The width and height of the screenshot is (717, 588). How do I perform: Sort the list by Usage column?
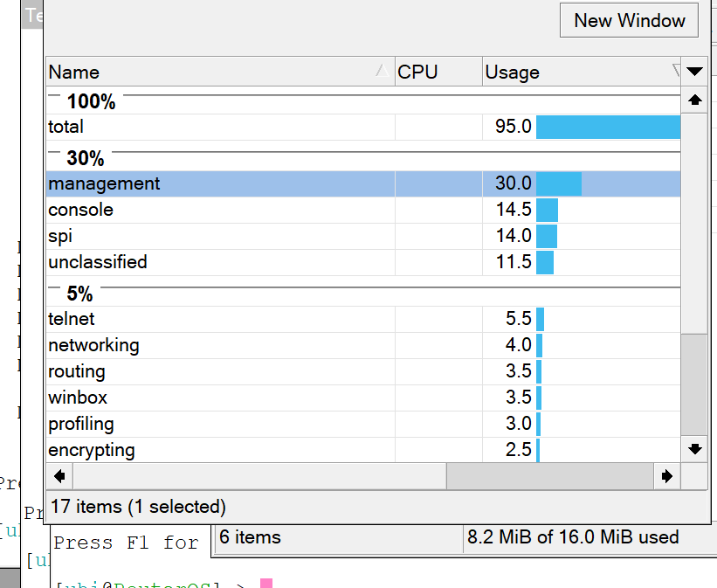click(576, 73)
